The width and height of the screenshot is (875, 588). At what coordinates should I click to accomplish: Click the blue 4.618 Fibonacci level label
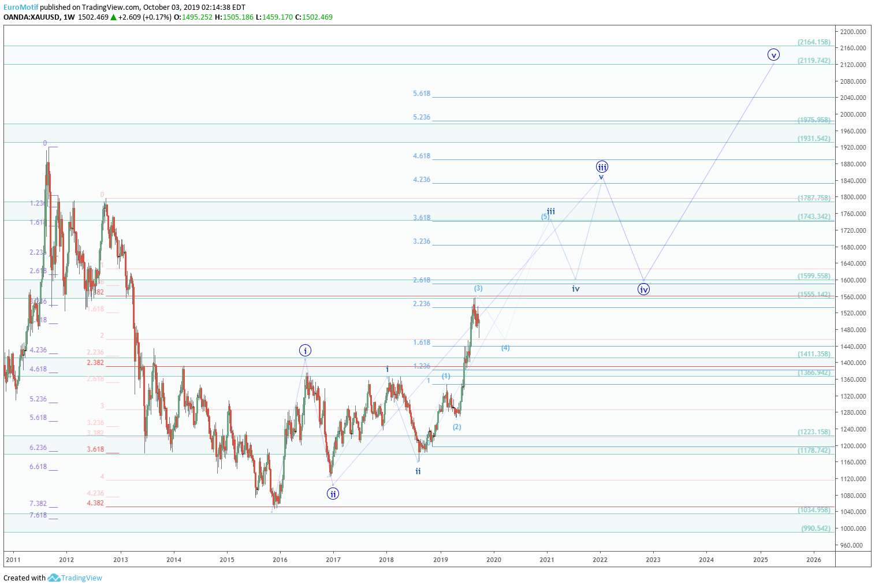[x=422, y=156]
